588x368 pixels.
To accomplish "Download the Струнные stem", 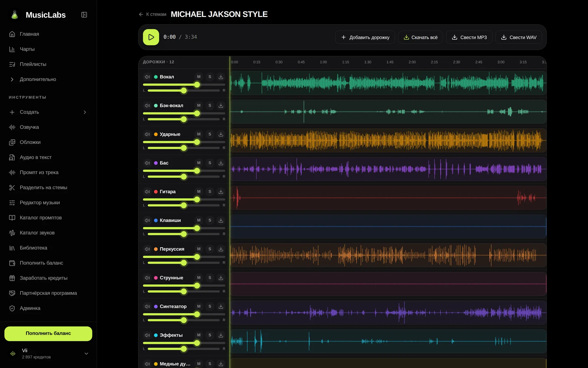I will pos(221,278).
